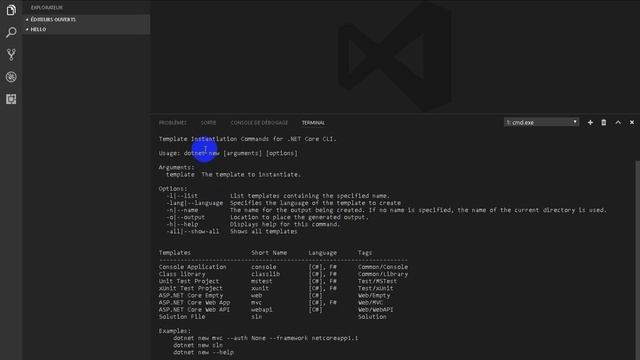Click inside the terminal output at Examples
Image resolution: width=640 pixels, height=360 pixels.
coord(175,331)
